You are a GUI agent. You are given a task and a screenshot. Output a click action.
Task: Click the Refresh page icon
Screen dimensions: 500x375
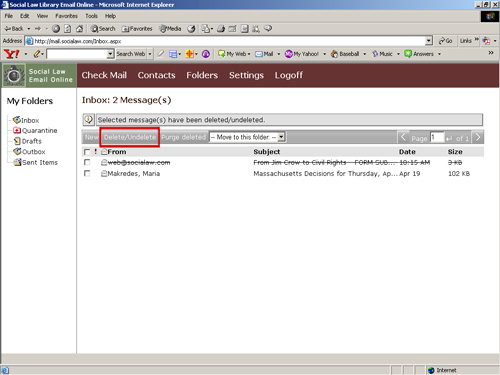click(67, 29)
